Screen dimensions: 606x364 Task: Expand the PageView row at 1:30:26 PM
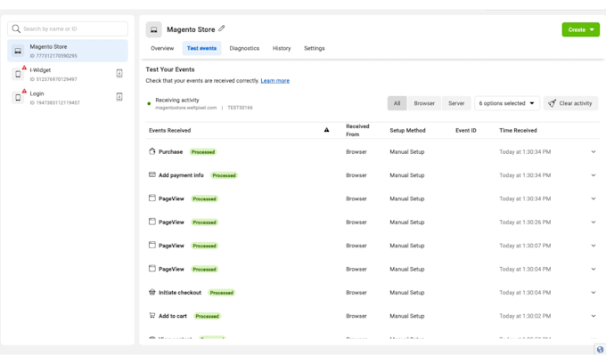coord(594,222)
